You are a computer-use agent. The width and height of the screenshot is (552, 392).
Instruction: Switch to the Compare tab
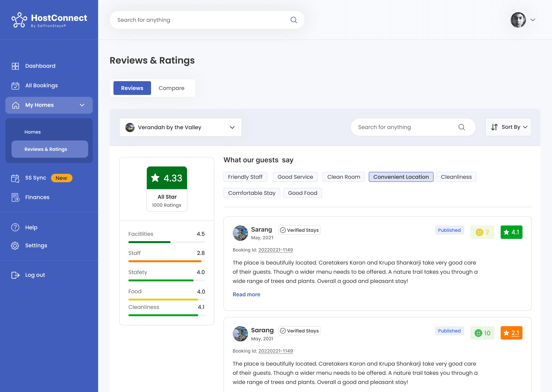tap(171, 88)
